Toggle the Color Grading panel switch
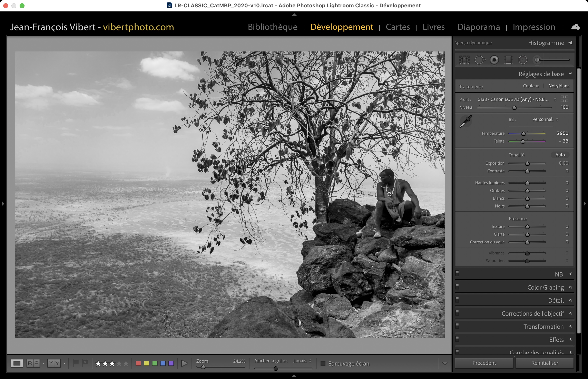The width and height of the screenshot is (588, 379). (457, 286)
